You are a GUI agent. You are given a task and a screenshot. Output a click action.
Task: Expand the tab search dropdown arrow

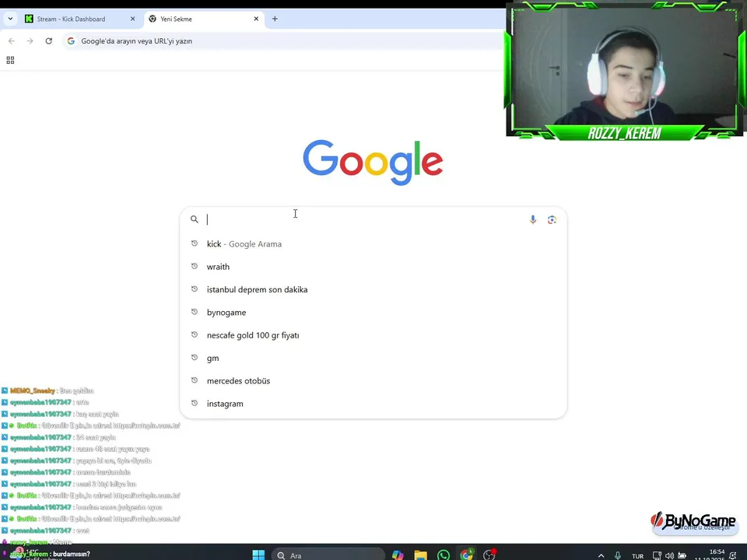[10, 19]
